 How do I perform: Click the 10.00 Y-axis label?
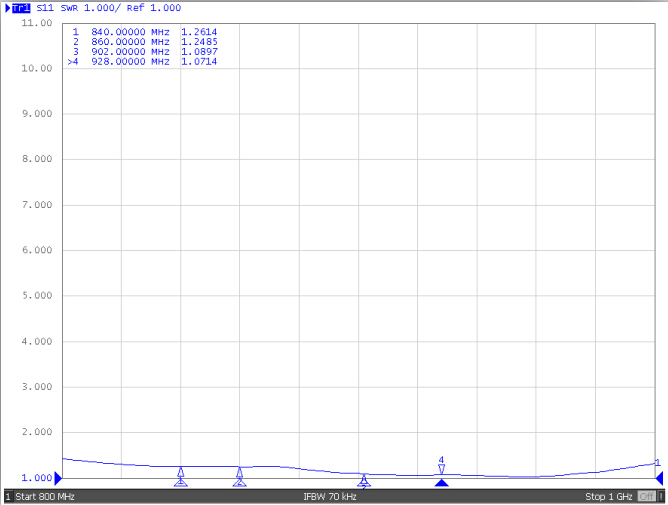click(x=37, y=68)
